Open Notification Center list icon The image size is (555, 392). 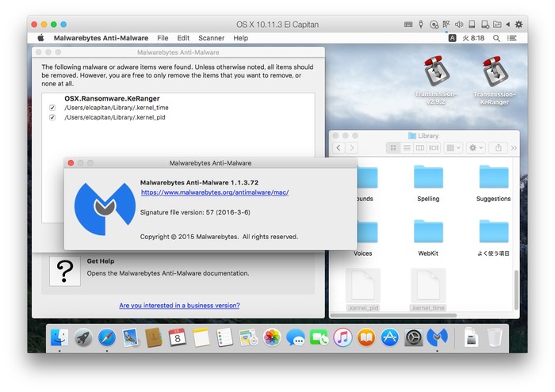click(512, 38)
